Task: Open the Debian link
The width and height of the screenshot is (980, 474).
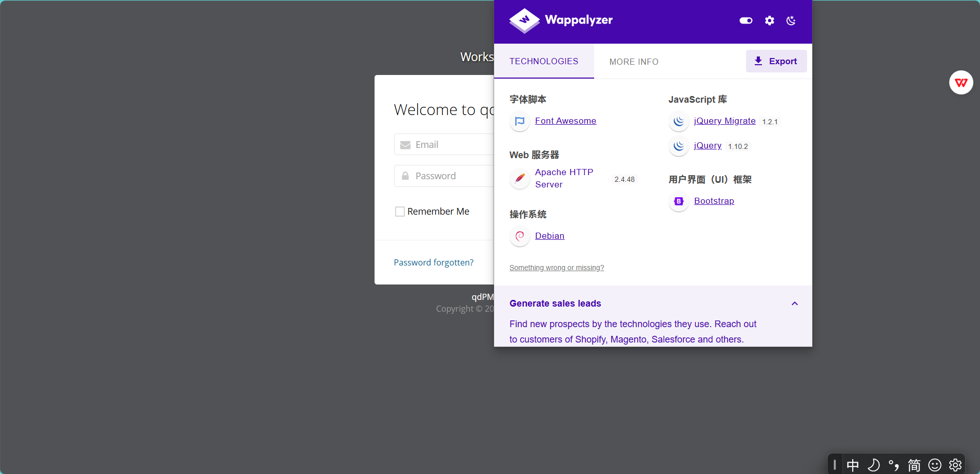Action: tap(550, 236)
